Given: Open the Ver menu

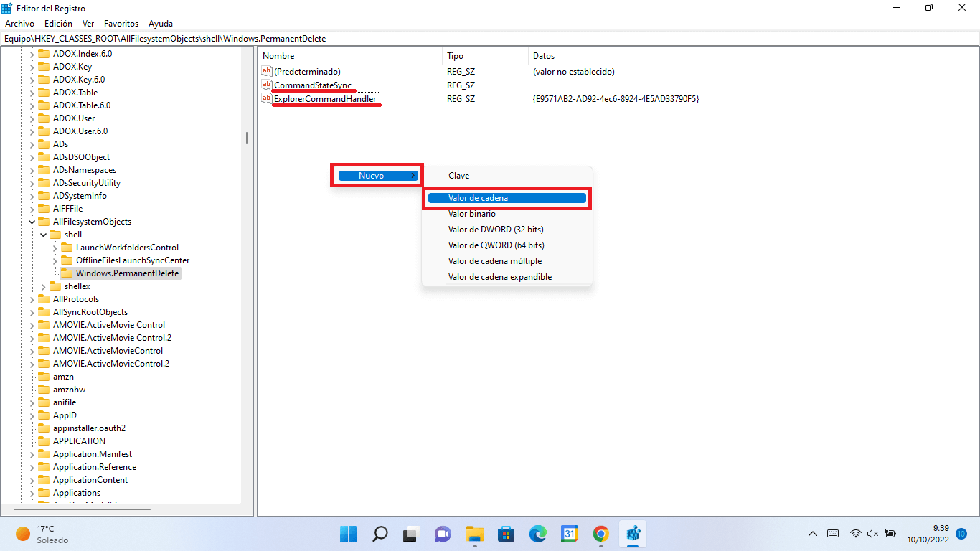Looking at the screenshot, I should (x=88, y=24).
